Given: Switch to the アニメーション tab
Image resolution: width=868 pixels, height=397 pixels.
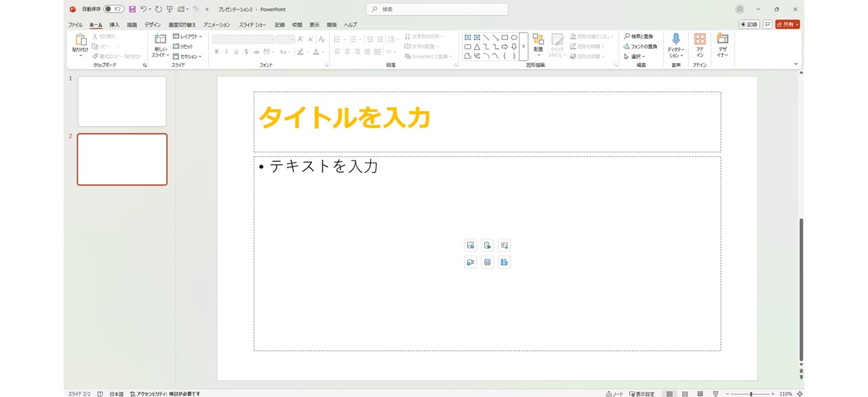Looking at the screenshot, I should pyautogui.click(x=217, y=25).
